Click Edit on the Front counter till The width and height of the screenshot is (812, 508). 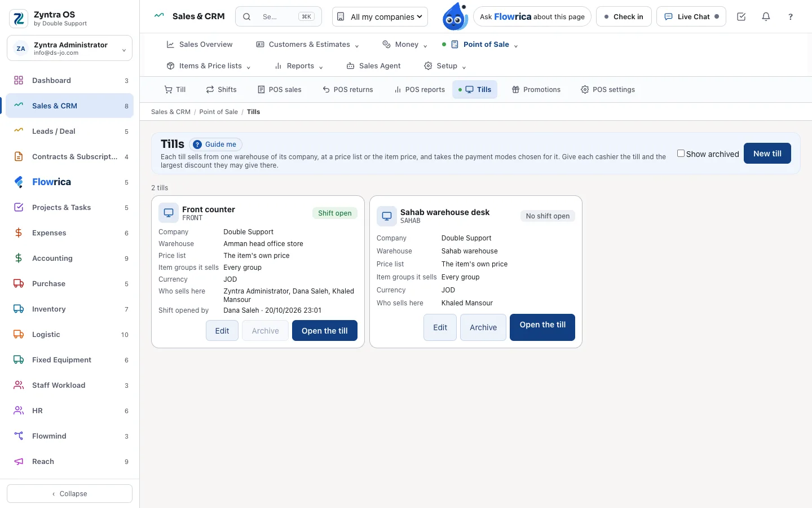coord(222,331)
